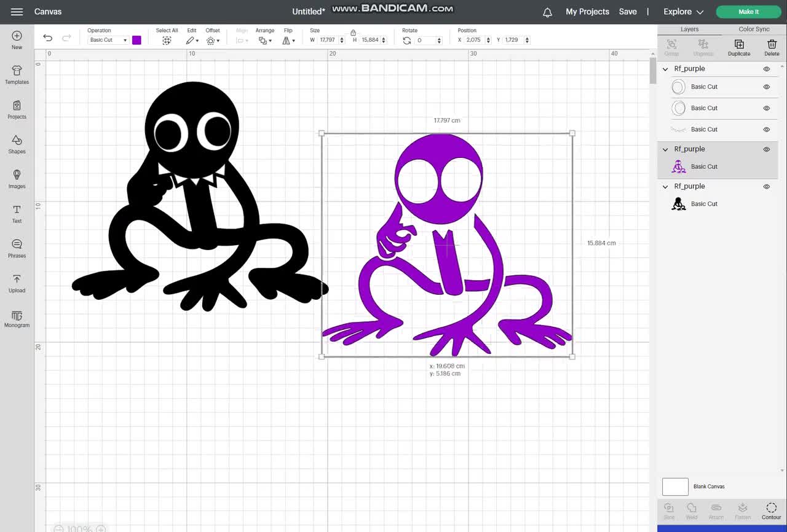Open the Shapes tool
The image size is (787, 532).
coord(17,144)
